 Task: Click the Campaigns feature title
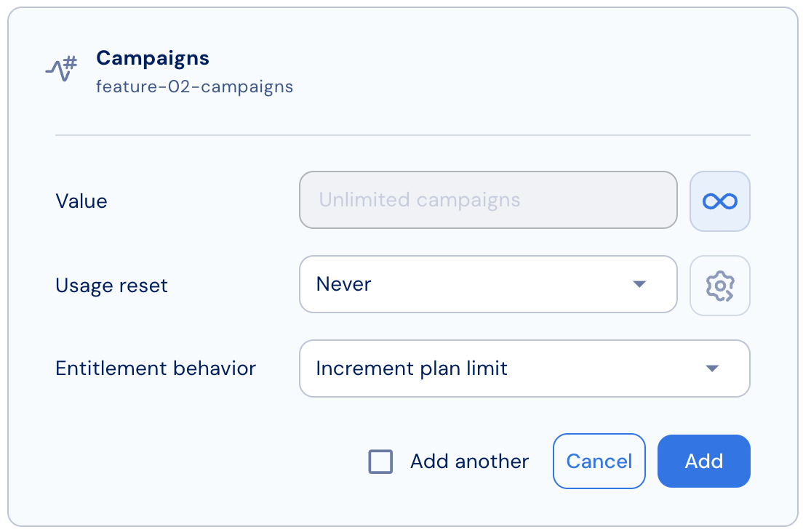coord(153,58)
